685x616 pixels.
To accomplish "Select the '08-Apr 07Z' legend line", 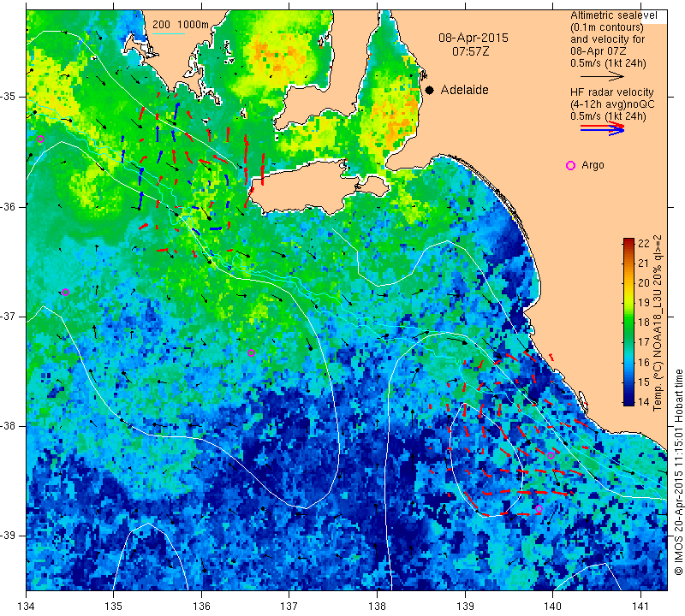I will [598, 51].
